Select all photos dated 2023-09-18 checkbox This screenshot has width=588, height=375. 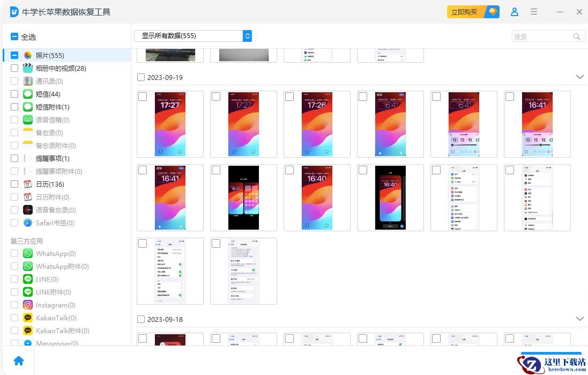[141, 319]
